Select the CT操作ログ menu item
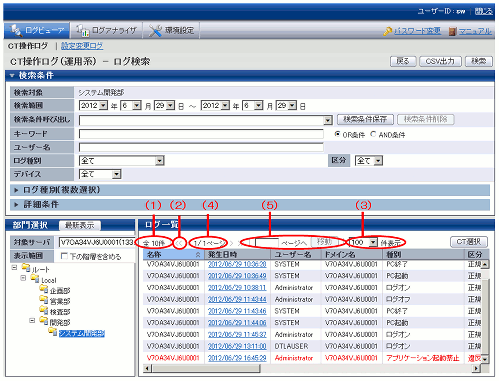The image size is (499, 381). tap(28, 46)
